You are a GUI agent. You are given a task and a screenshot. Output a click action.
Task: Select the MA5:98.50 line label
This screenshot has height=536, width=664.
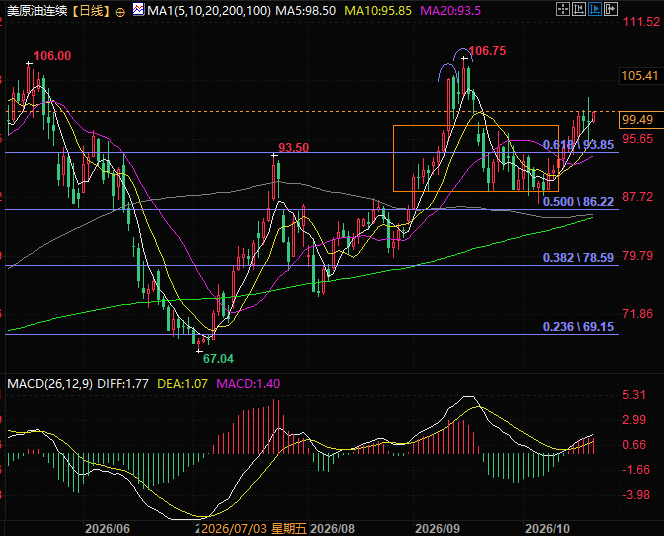(x=306, y=11)
